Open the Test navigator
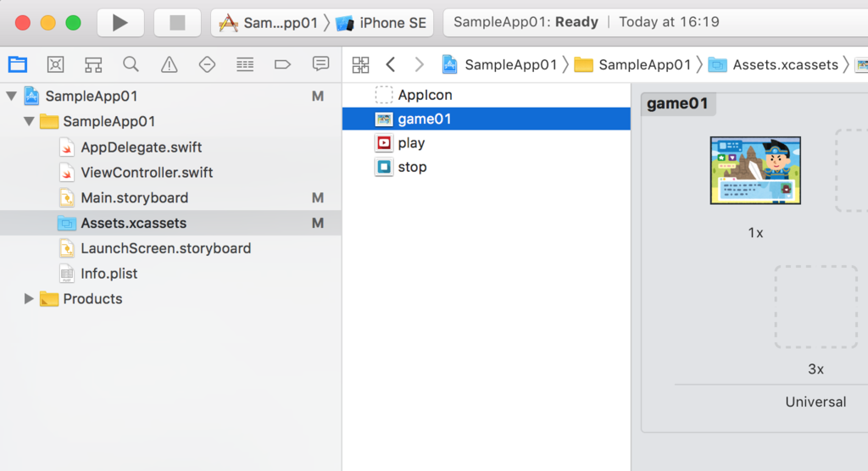The image size is (868, 471). pos(207,64)
